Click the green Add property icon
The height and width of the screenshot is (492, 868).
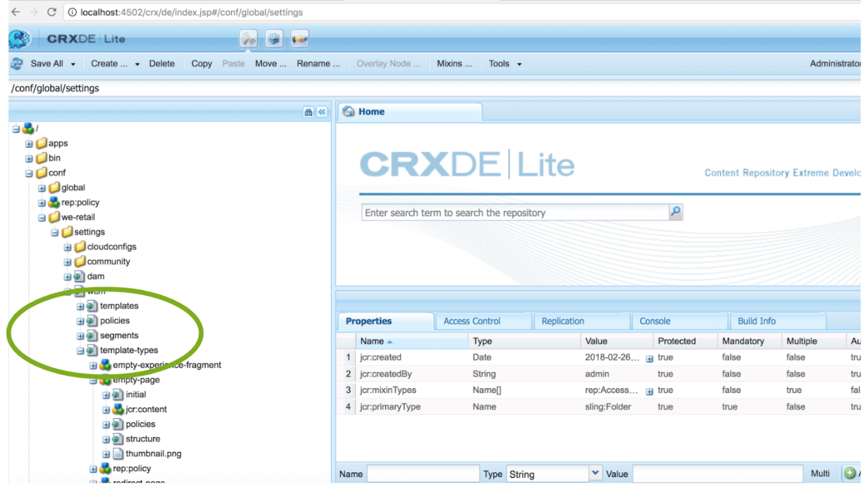click(850, 473)
